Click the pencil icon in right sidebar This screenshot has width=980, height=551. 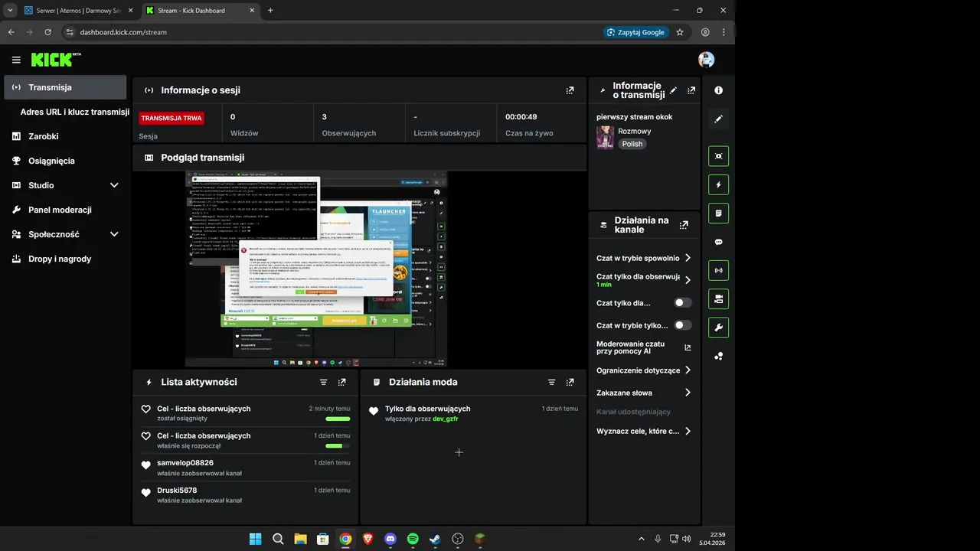[718, 119]
